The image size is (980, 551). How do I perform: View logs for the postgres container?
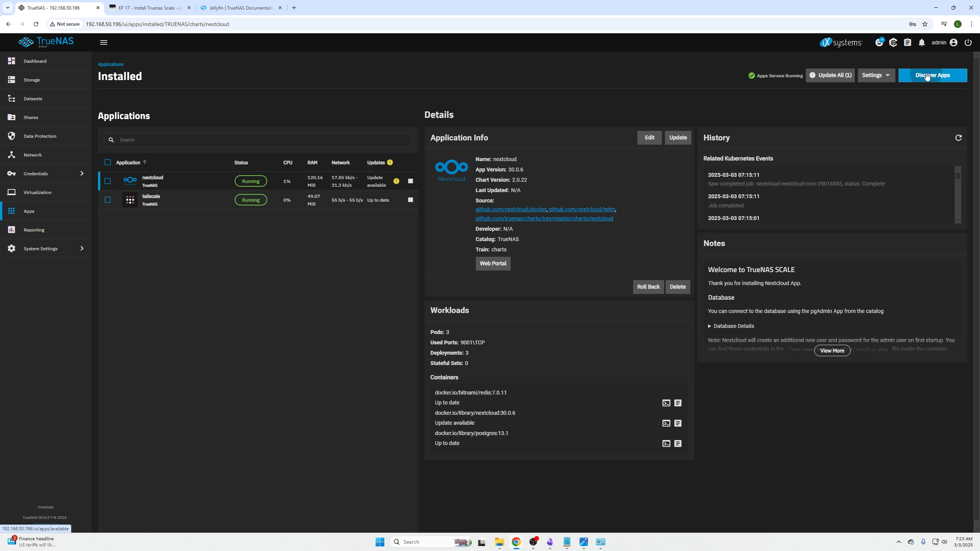pyautogui.click(x=678, y=443)
